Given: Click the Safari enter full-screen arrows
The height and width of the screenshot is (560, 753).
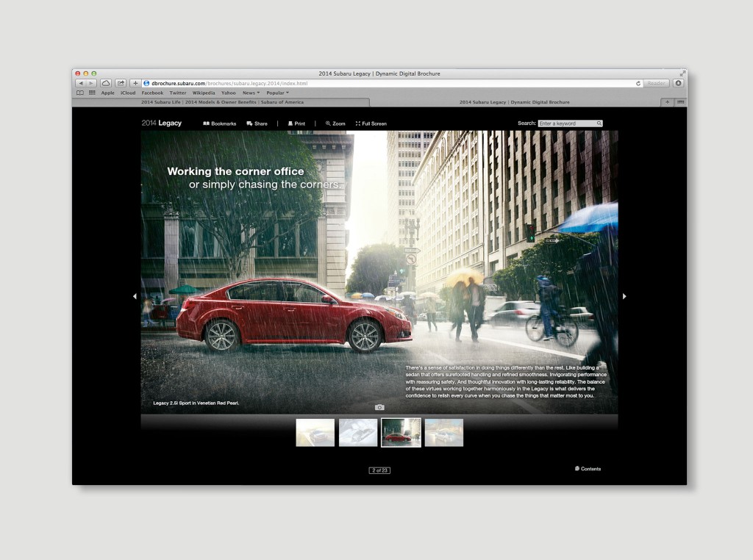Looking at the screenshot, I should 682,73.
